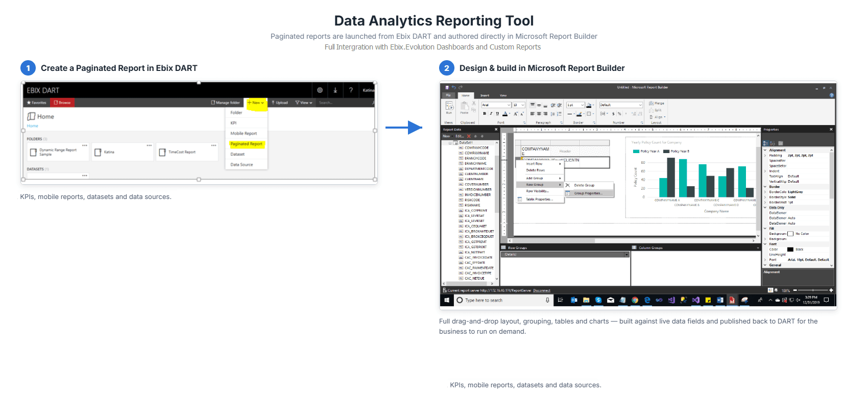Click the Ebix DART search field
This screenshot has height=398, width=868.
pos(345,103)
